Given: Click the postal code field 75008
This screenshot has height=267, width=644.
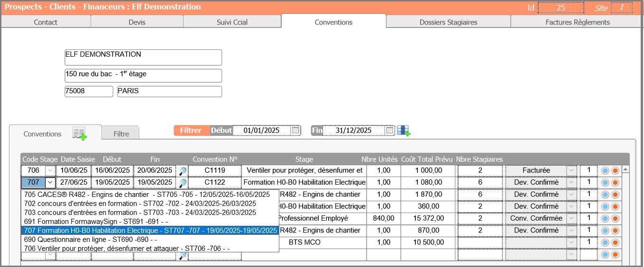Looking at the screenshot, I should point(89,91).
